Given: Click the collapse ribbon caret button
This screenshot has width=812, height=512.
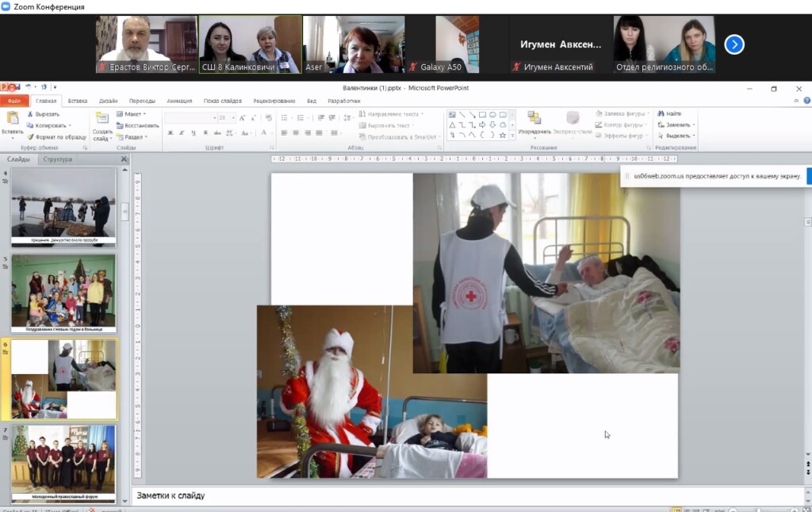Looking at the screenshot, I should [796, 101].
